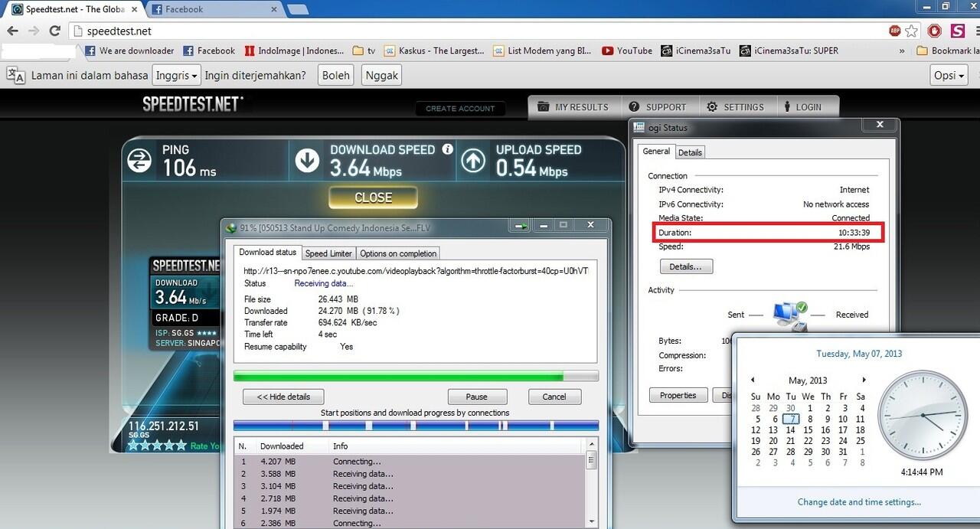980x529 pixels.
Task: Open MY RESULTS on Speedtest
Action: click(573, 107)
